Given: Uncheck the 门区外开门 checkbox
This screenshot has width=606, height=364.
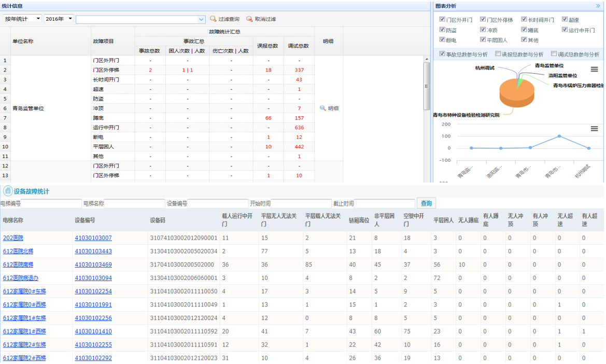Looking at the screenshot, I should (x=442, y=19).
